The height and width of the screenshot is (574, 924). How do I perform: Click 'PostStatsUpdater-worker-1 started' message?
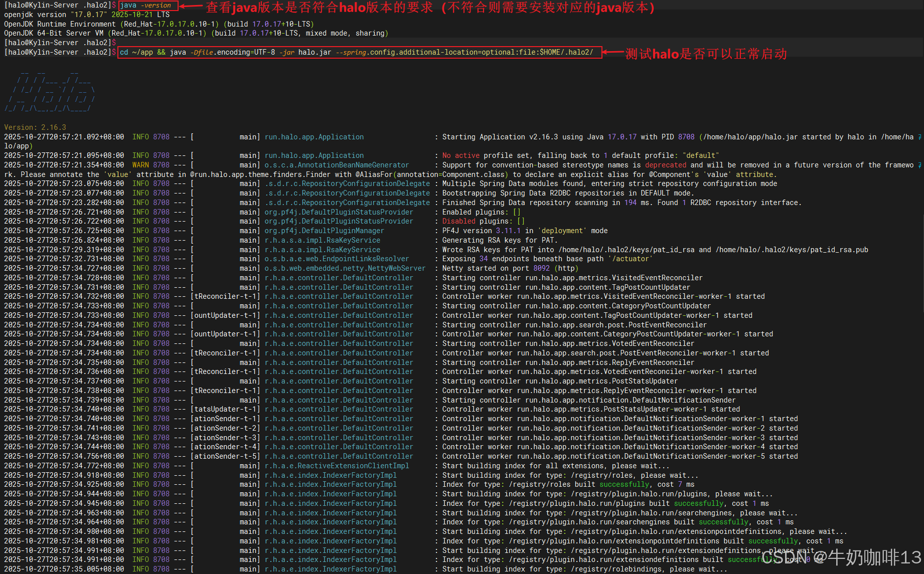pyautogui.click(x=591, y=409)
